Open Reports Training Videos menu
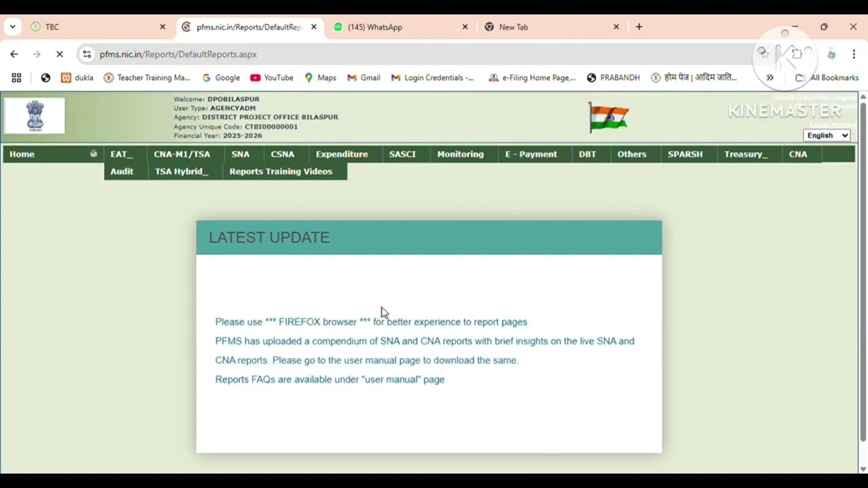868x488 pixels. click(x=281, y=171)
